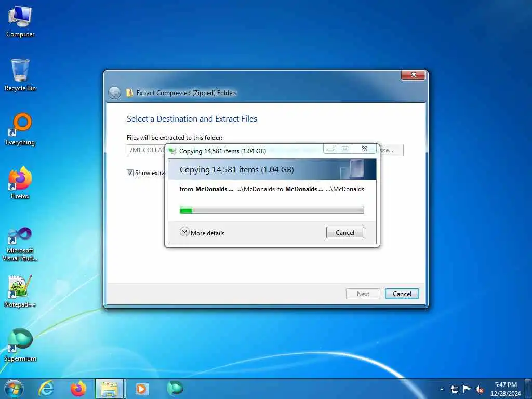Switch to Windows Explorer in the taskbar
The width and height of the screenshot is (532, 399).
coord(110,389)
